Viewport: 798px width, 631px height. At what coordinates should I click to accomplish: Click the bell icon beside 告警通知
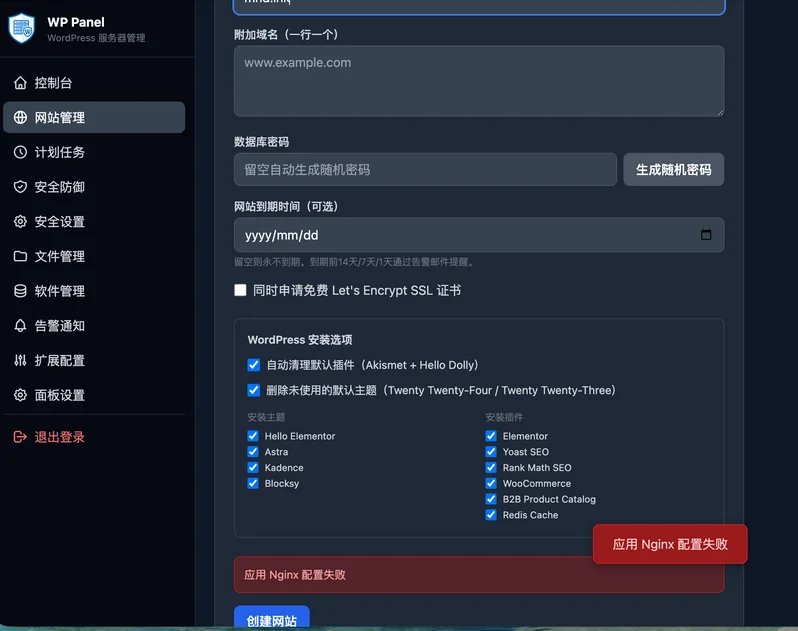click(20, 326)
